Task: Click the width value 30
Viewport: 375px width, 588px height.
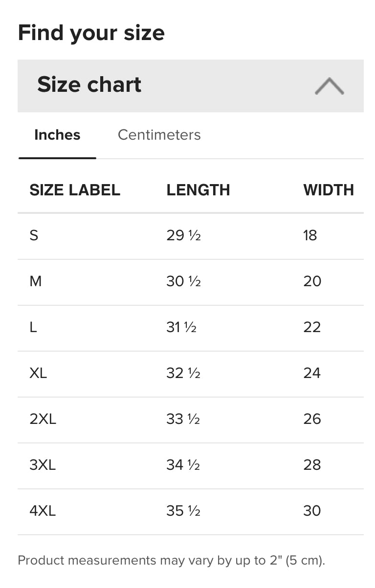Action: (x=312, y=511)
